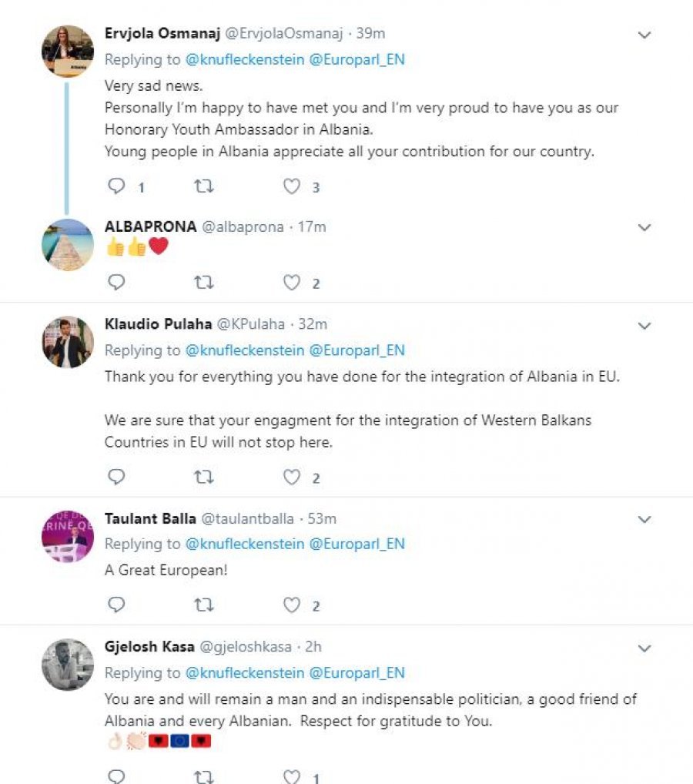Open ALBAPRONA's profile avatar

(x=68, y=245)
